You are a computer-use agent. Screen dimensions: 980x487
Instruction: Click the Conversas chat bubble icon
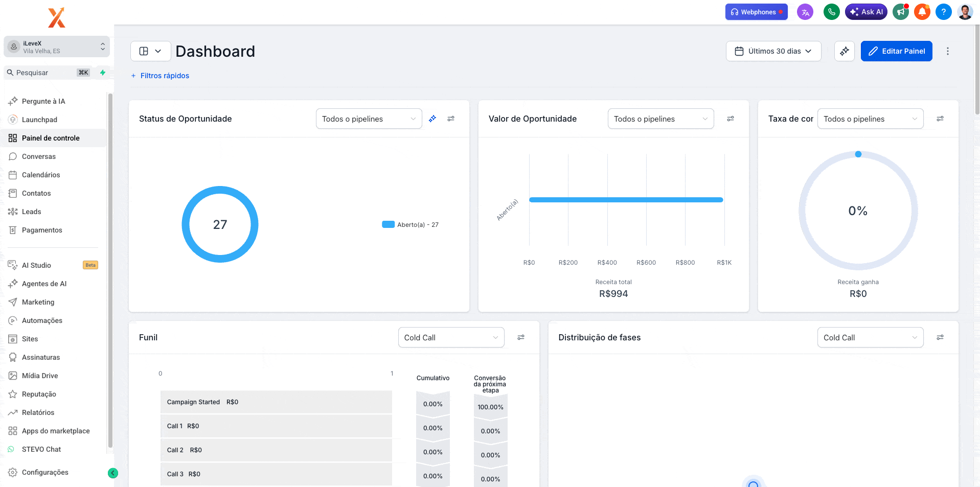[13, 156]
